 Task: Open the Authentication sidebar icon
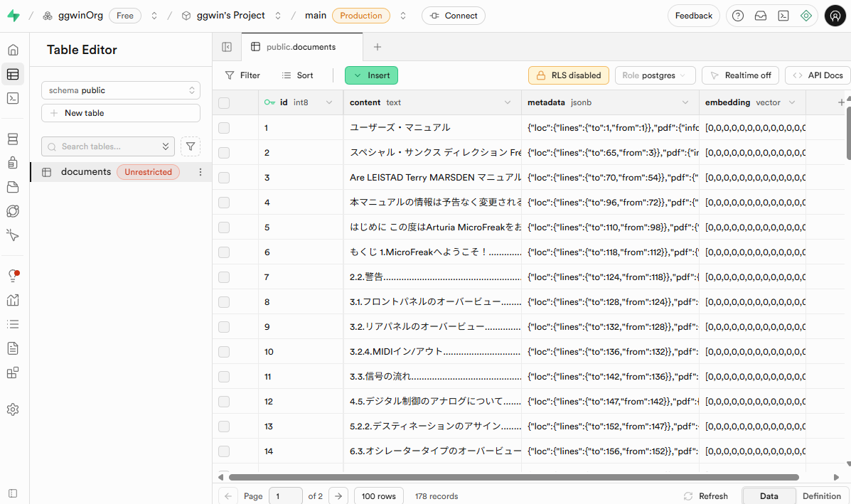(13, 163)
